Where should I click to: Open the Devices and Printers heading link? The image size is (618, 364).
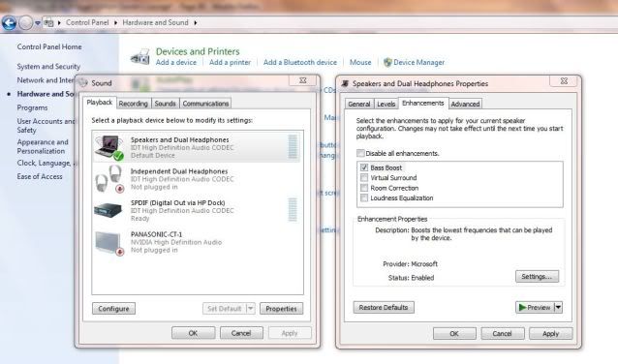pyautogui.click(x=198, y=51)
